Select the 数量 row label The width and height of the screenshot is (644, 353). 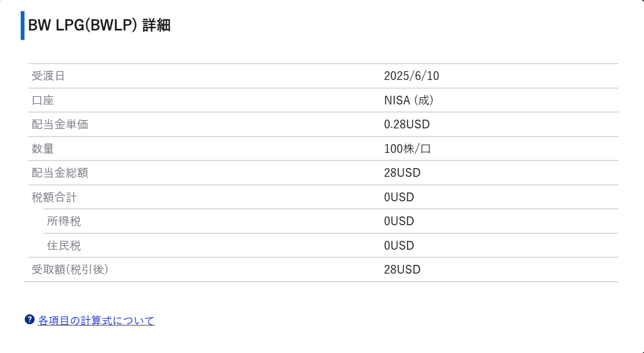tap(42, 148)
